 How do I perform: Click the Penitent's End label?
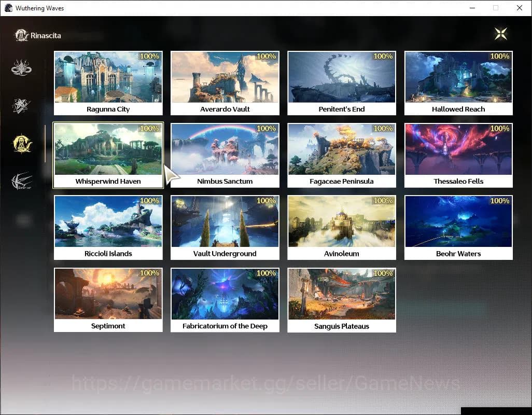pyautogui.click(x=342, y=109)
